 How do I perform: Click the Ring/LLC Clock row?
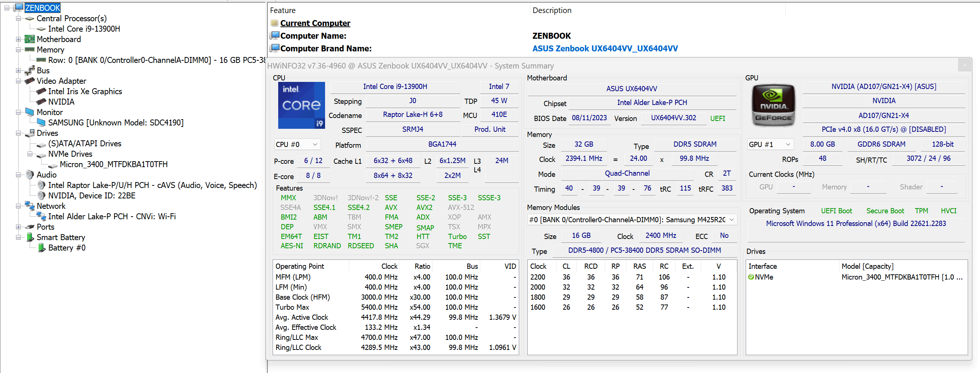pyautogui.click(x=396, y=347)
